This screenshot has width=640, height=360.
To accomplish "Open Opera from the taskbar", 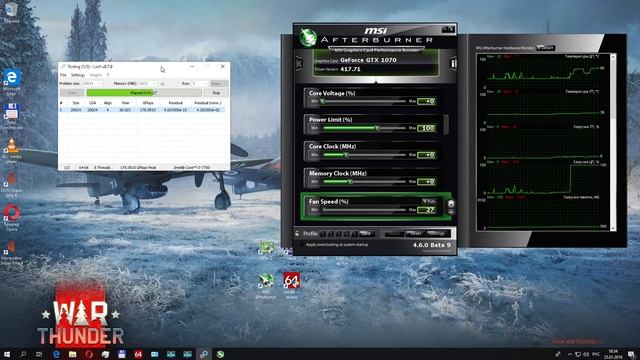I will [89, 354].
